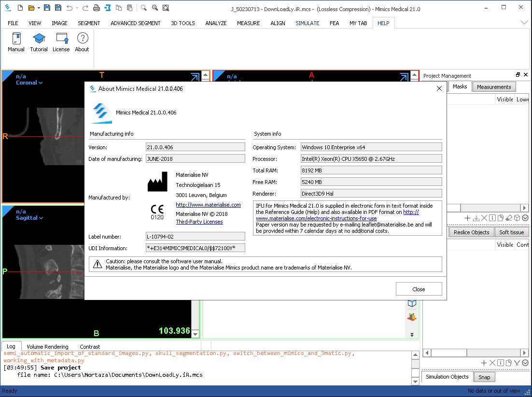Click the Delete X icon above Reslice Objects
The height and width of the screenshot is (397, 532).
[x=484, y=218]
